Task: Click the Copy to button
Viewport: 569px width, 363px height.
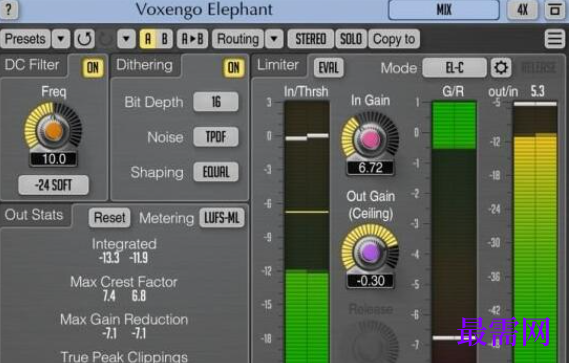Action: tap(394, 39)
